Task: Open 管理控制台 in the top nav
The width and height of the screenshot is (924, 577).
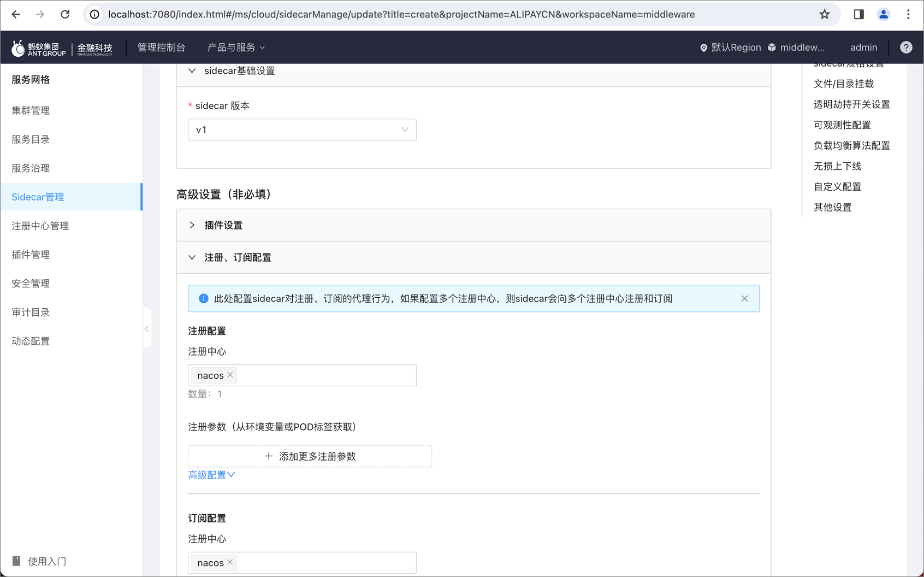Action: [x=162, y=48]
